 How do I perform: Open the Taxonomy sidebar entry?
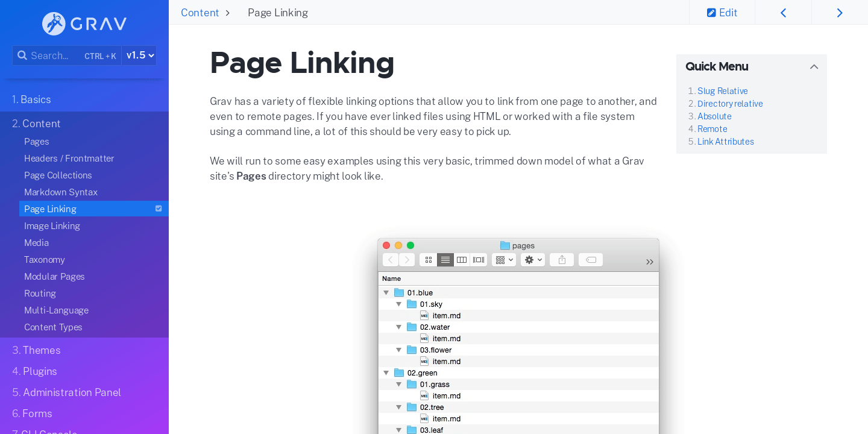pos(44,259)
